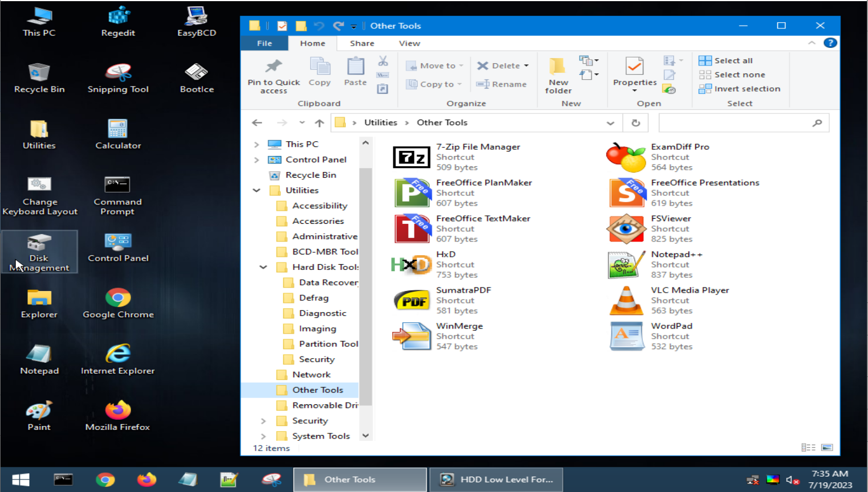Open the Copy to dropdown
The width and height of the screenshot is (868, 492).
(x=434, y=84)
